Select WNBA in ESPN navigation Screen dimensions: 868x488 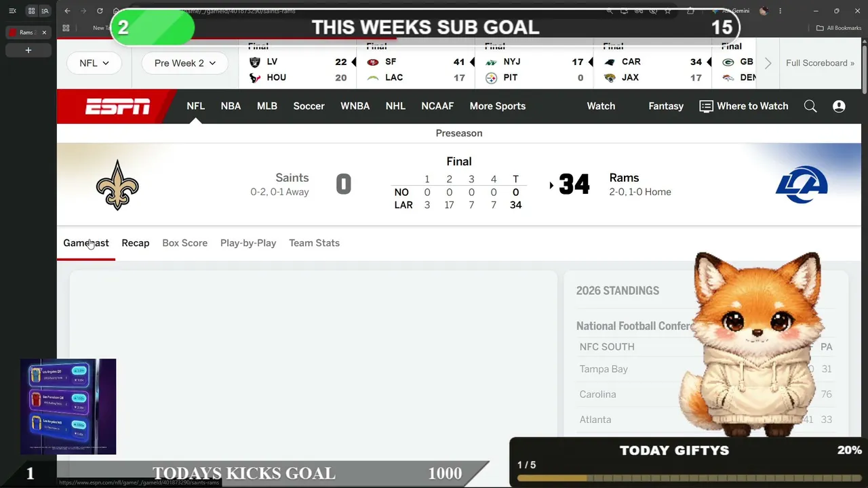tap(355, 106)
